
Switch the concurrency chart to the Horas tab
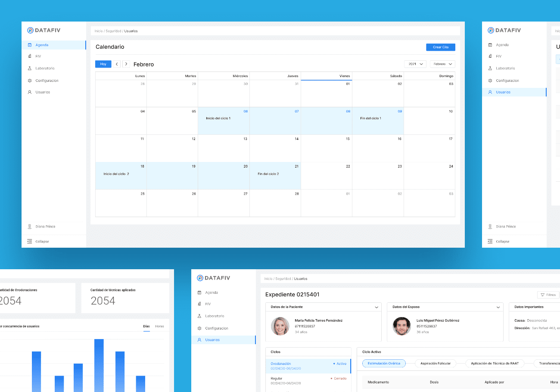(x=159, y=326)
